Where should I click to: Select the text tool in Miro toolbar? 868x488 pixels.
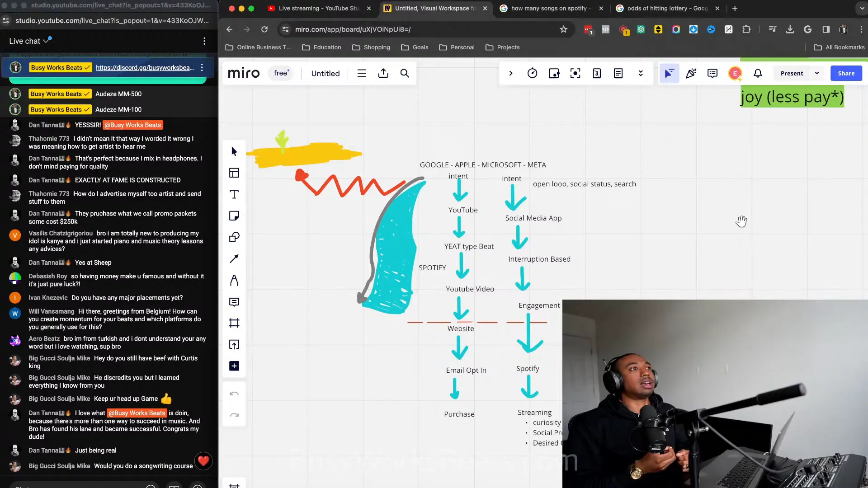tap(234, 194)
